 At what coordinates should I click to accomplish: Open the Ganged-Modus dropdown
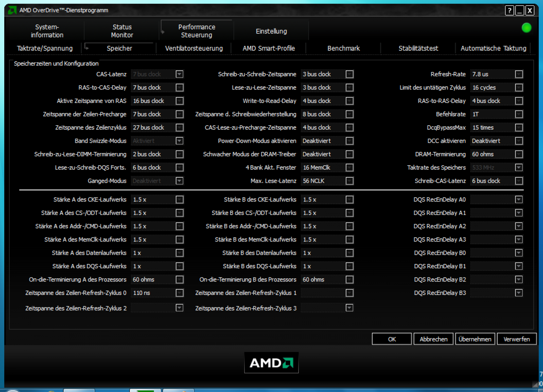[179, 181]
